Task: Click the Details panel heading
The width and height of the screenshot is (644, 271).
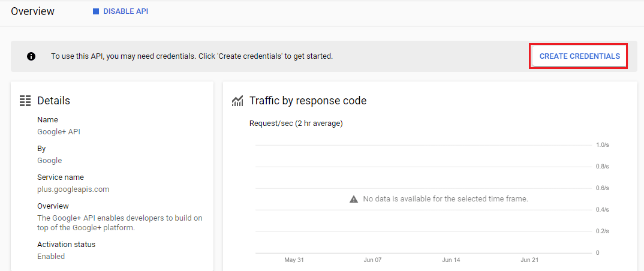Action: (53, 101)
